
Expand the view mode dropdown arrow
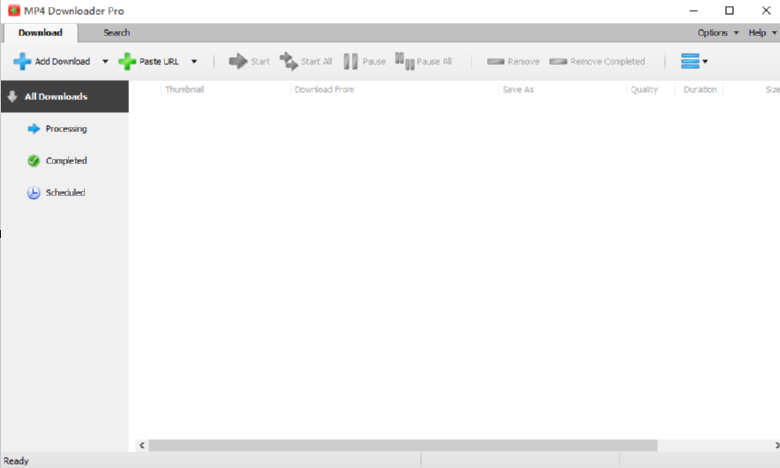(705, 61)
